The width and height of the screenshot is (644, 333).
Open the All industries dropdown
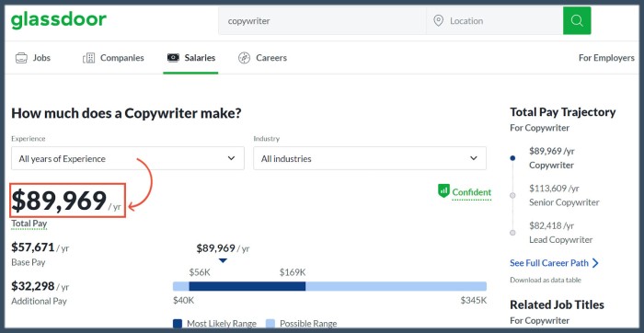[370, 158]
